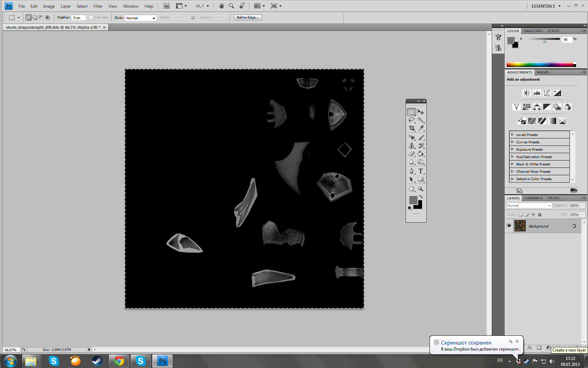588x368 pixels.
Task: Add a Brightness/Contrast adjustment
Action: click(x=526, y=93)
